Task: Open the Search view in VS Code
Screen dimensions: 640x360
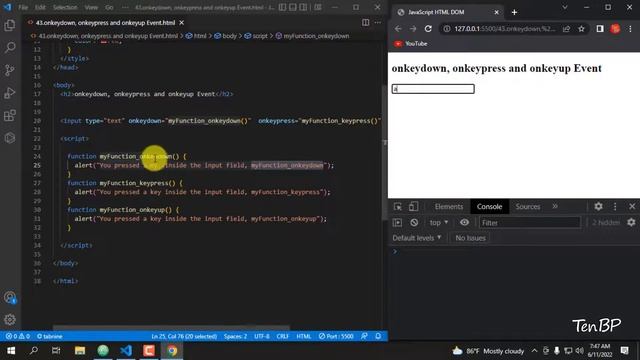Action: point(10,47)
